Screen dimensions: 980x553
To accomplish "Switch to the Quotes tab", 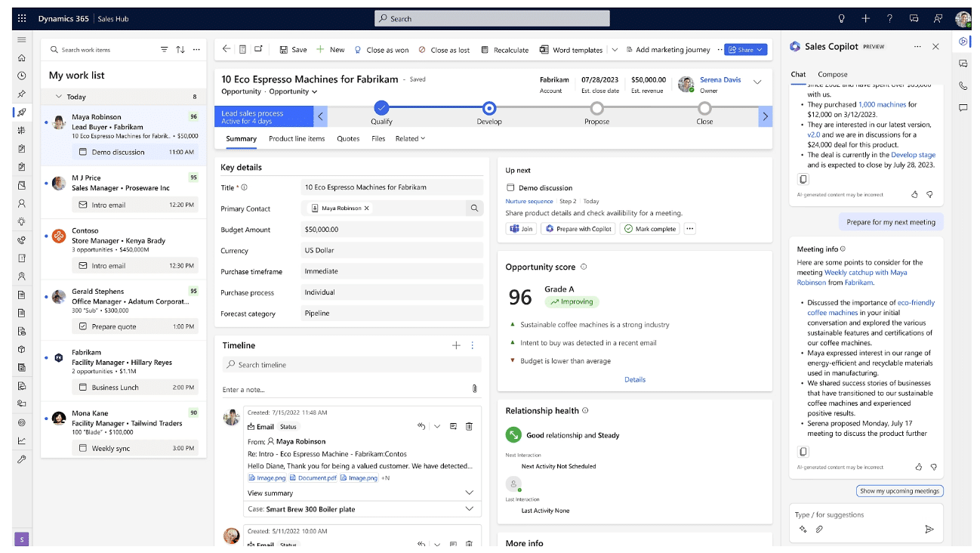I will tap(348, 138).
